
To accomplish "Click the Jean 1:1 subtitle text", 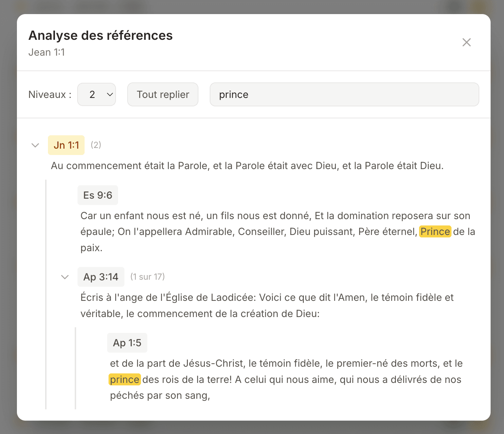I will [x=47, y=52].
